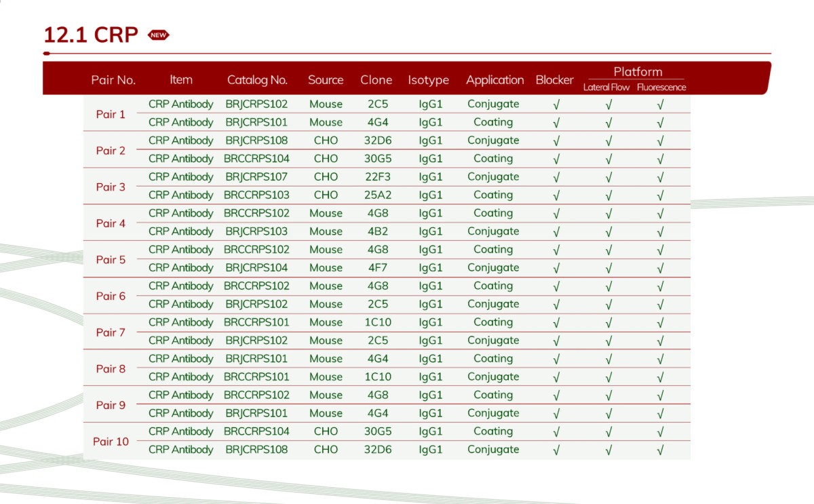Click the checkmark under Blocker for Pair 1 Conjugate
This screenshot has width=814, height=504.
coord(555,104)
